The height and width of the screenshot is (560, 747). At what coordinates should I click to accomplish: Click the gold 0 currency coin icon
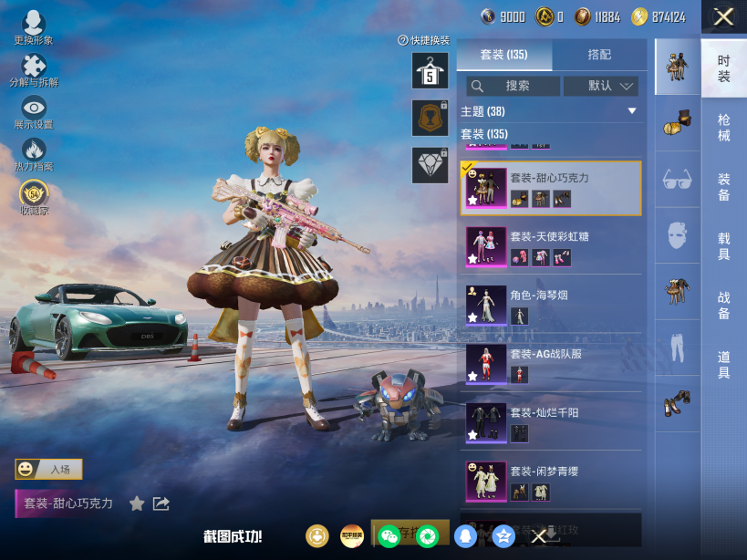tap(544, 16)
